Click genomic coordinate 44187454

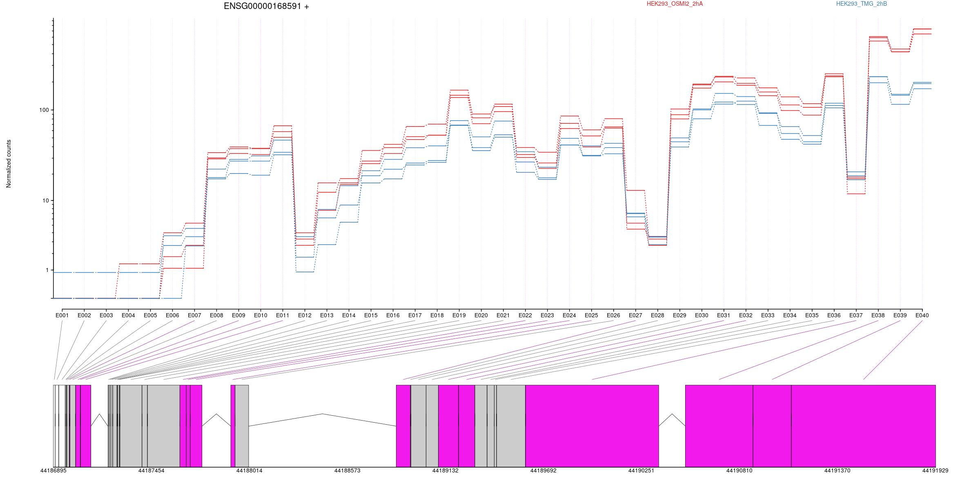click(x=151, y=470)
